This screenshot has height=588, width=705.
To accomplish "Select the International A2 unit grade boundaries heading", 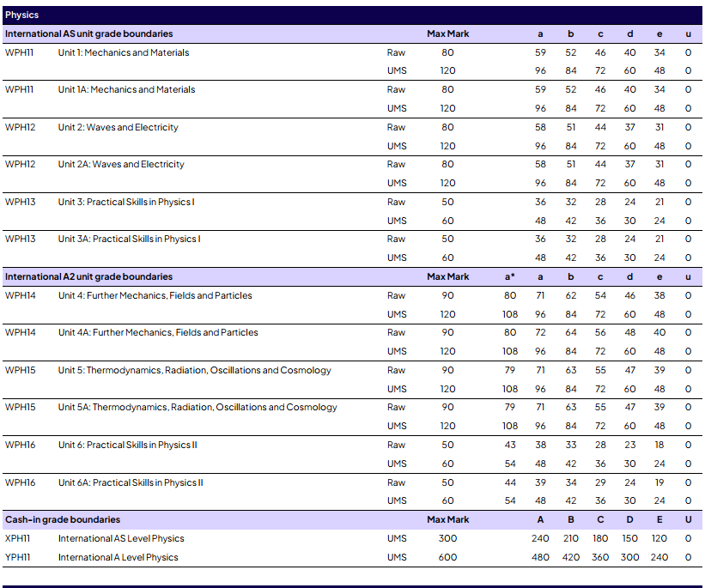I will coord(88,276).
